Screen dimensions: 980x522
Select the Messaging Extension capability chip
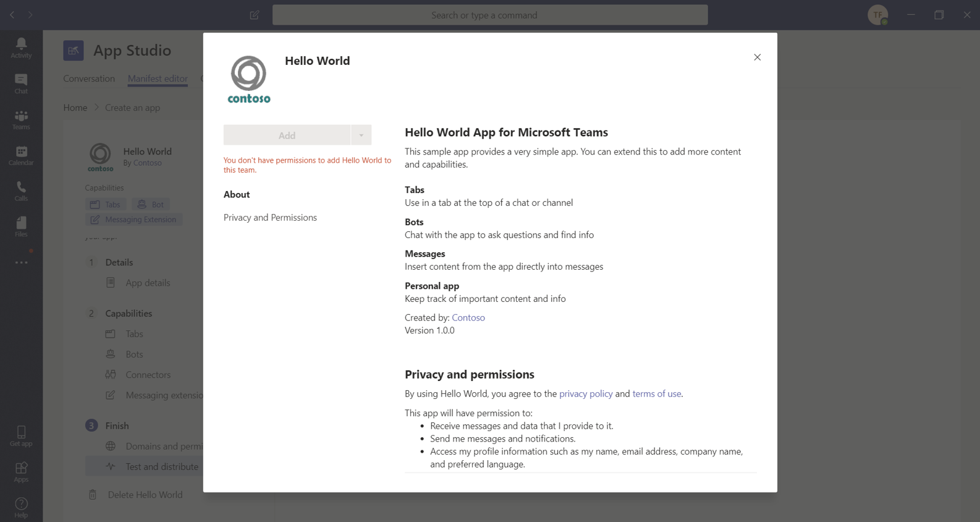coord(133,220)
